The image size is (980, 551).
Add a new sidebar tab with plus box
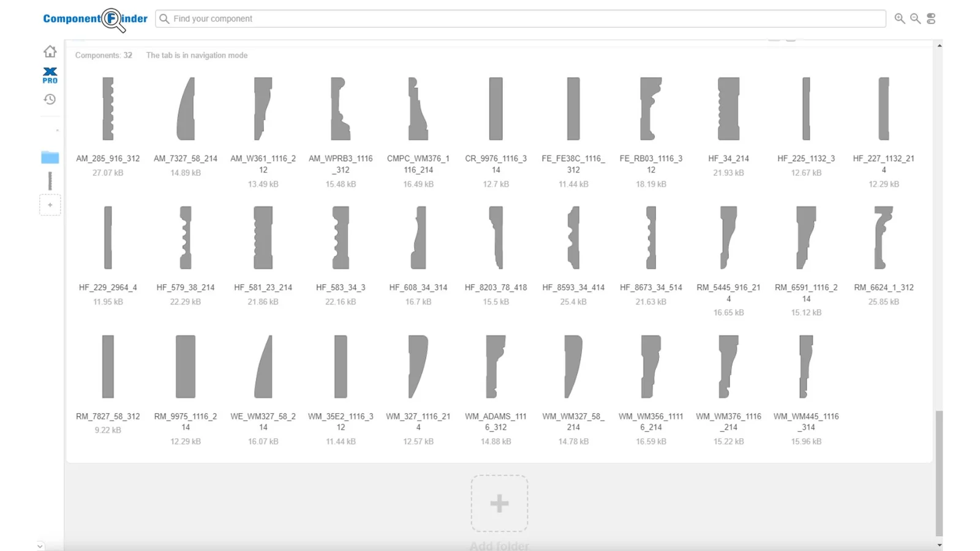tap(50, 205)
